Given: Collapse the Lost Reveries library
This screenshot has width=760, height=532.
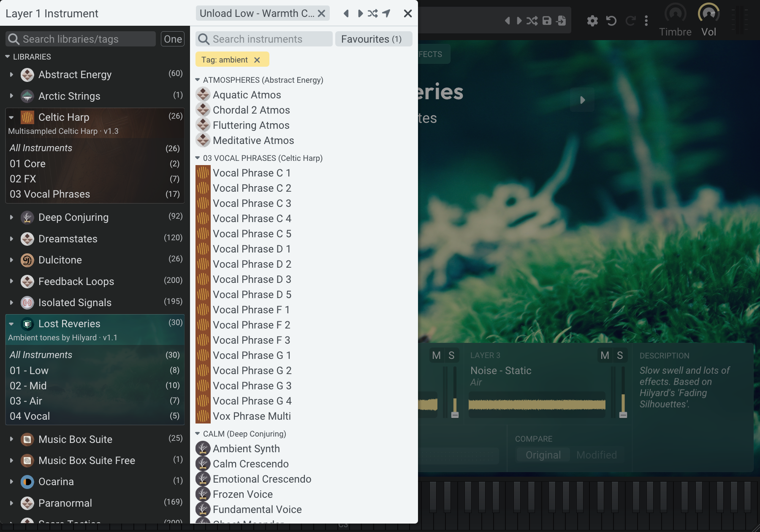Looking at the screenshot, I should (11, 324).
